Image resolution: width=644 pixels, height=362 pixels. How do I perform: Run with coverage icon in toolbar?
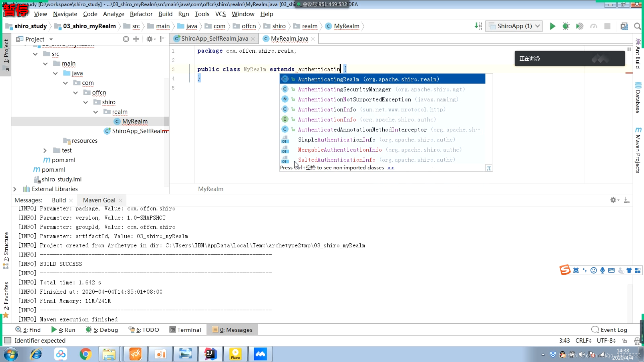tap(580, 26)
